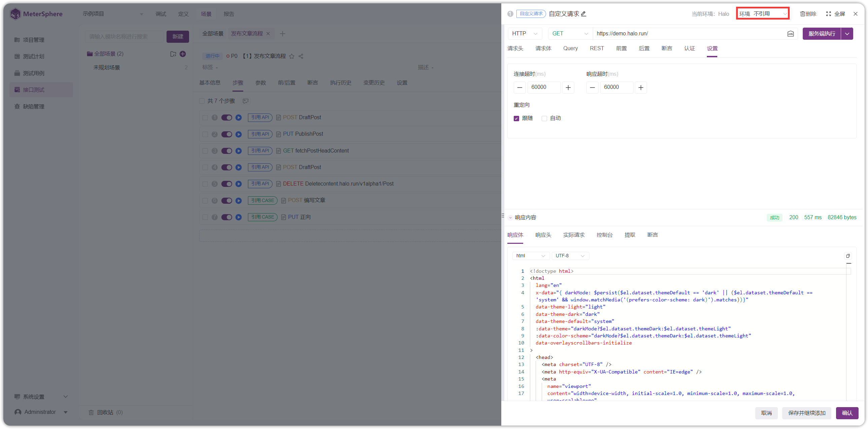
Task: Click the 服务端执行 button
Action: 822,34
